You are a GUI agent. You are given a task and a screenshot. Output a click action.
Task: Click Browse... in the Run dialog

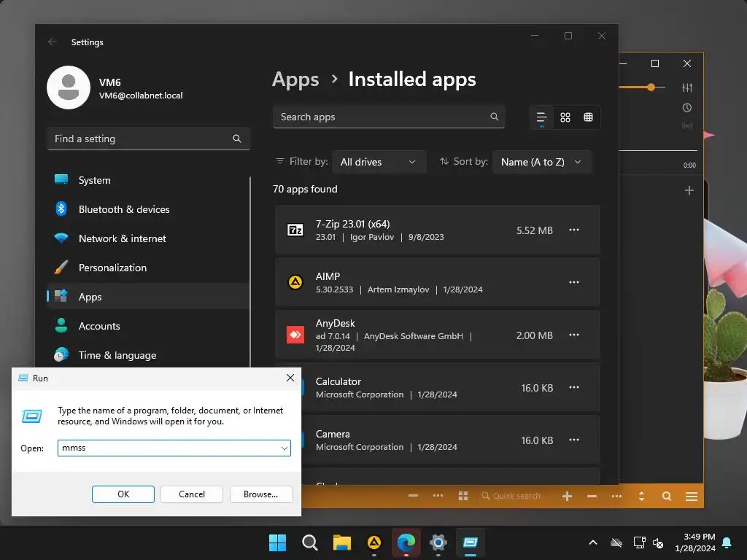click(x=260, y=494)
